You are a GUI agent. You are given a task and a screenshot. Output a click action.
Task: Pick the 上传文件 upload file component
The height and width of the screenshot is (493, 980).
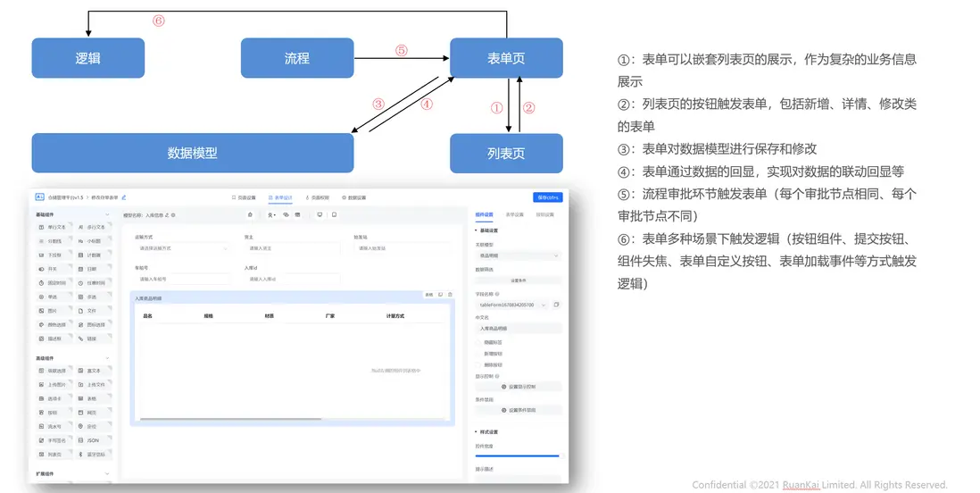[93, 385]
